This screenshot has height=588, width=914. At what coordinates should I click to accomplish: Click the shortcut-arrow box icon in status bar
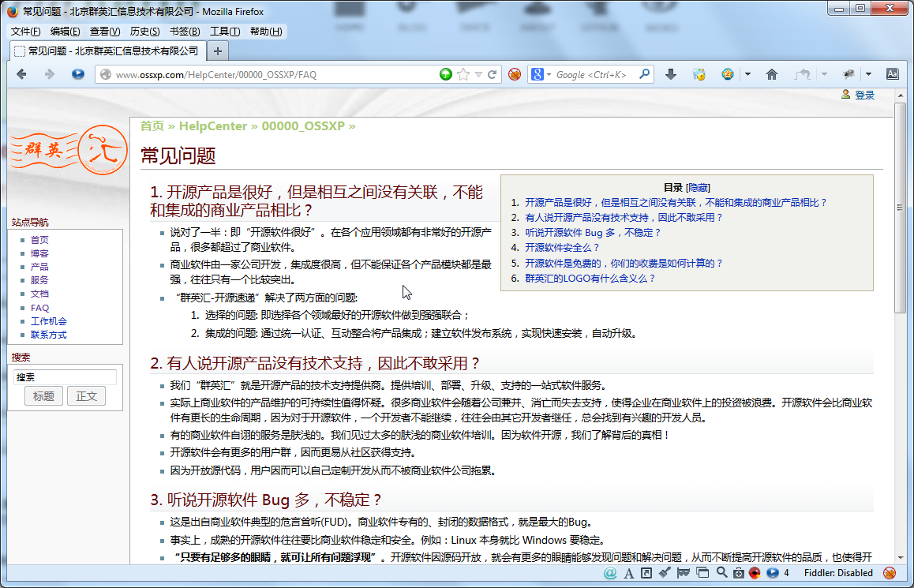646,573
